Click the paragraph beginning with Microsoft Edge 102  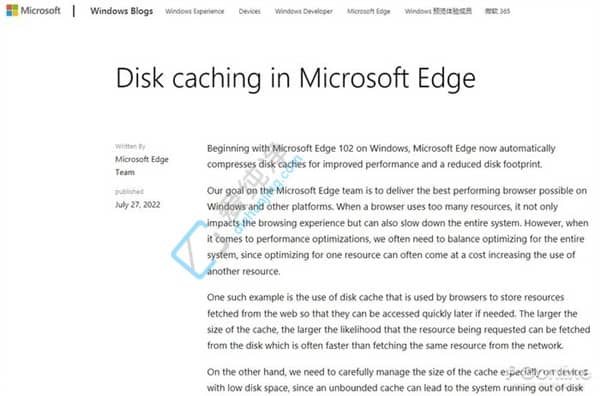[381, 156]
